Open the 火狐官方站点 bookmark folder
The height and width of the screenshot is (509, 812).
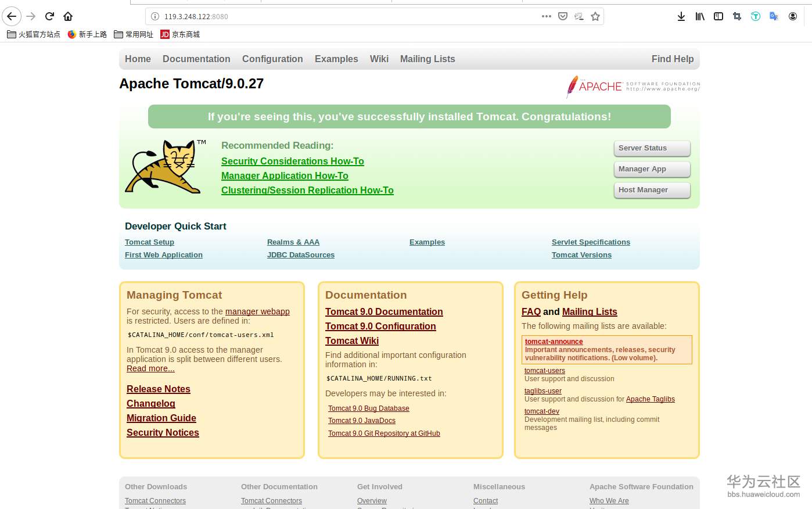34,34
